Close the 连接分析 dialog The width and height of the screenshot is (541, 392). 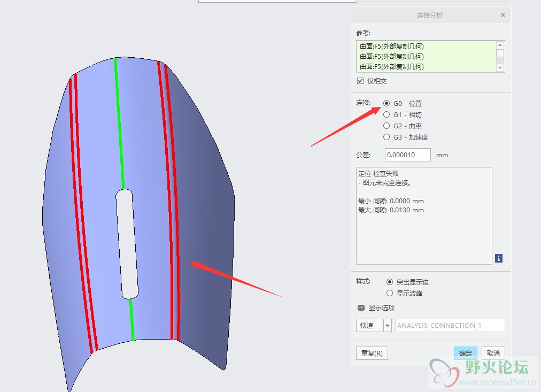(x=503, y=15)
